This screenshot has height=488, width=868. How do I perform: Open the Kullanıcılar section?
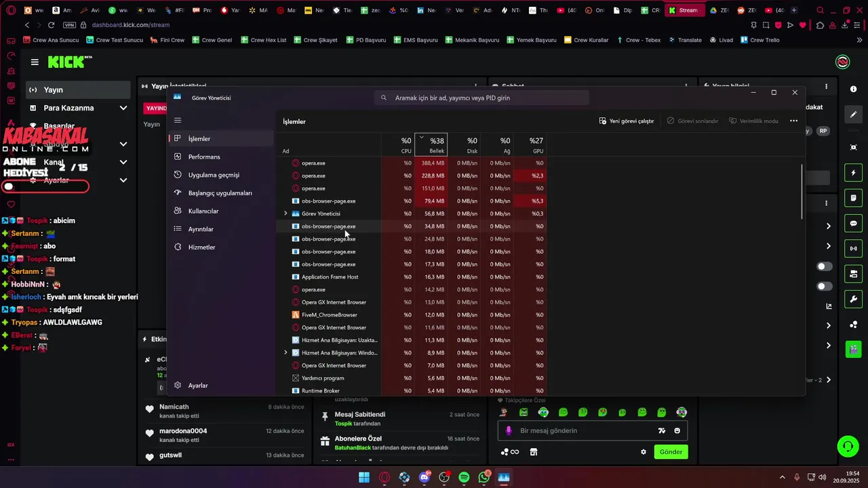click(x=221, y=211)
